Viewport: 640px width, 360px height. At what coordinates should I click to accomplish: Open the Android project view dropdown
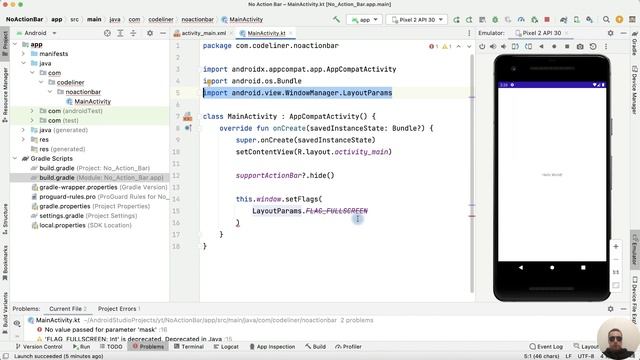point(36,33)
